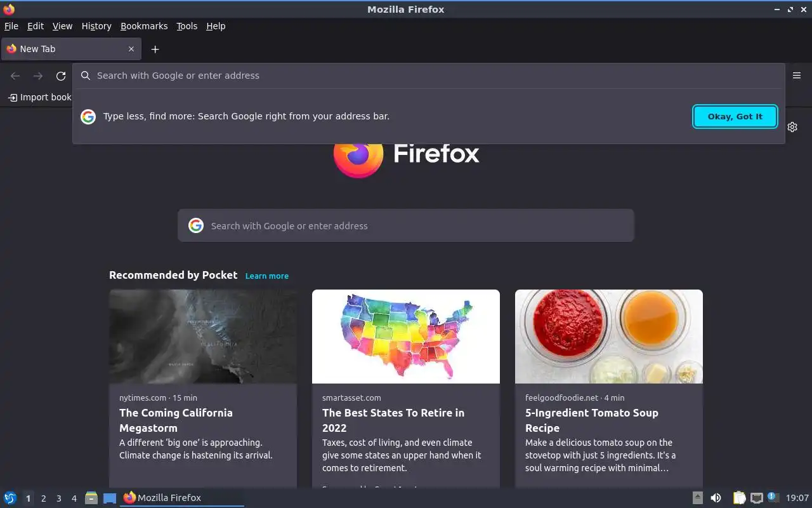The image size is (812, 508).
Task: Reload the current page
Action: pyautogui.click(x=61, y=76)
